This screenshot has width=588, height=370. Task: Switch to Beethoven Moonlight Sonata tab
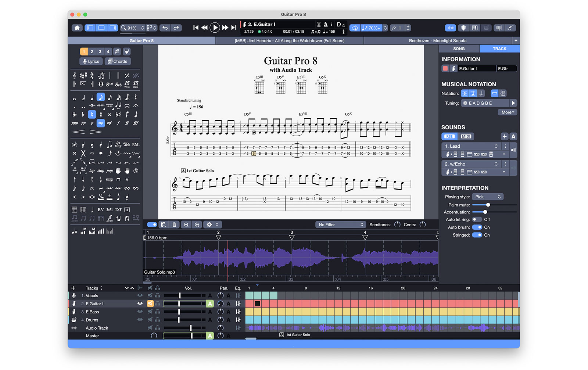[x=438, y=41]
